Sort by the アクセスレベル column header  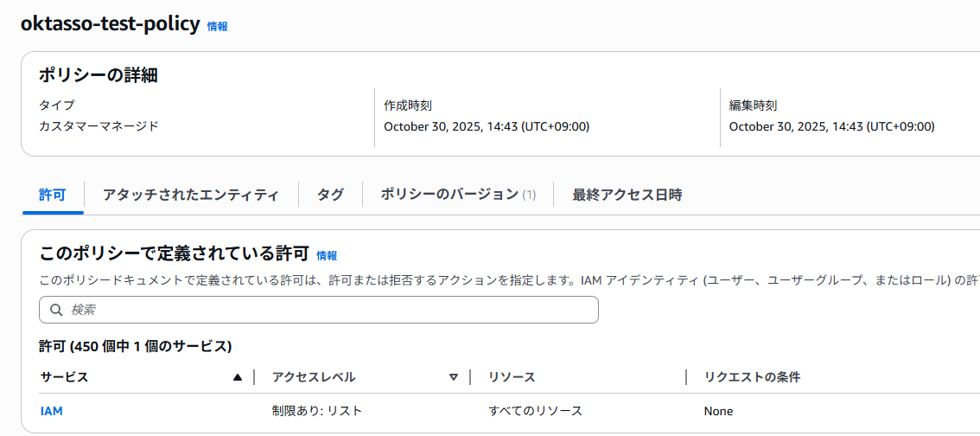pos(314,377)
